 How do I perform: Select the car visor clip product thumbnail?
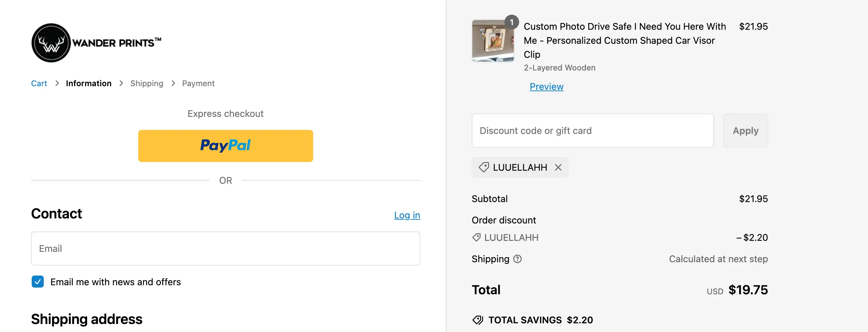(x=493, y=40)
